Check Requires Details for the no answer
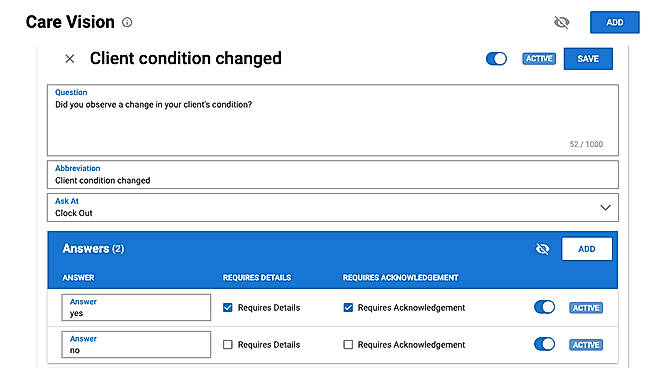Image resolution: width=668 pixels, height=368 pixels. [x=228, y=345]
